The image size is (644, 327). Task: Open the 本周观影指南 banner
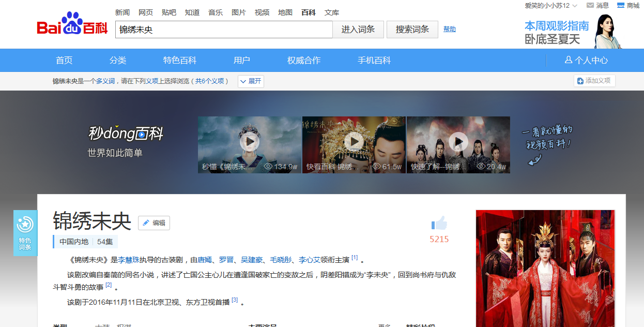573,32
